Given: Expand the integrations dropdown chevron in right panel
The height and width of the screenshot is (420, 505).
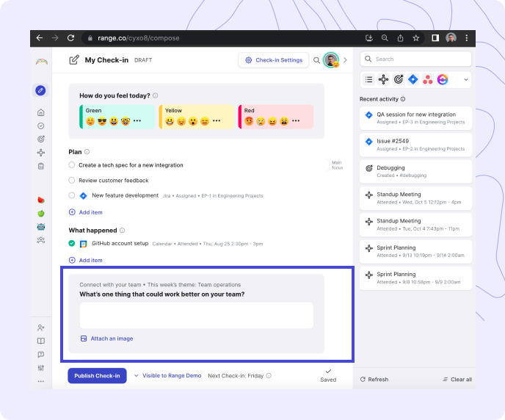Looking at the screenshot, I should click(465, 79).
